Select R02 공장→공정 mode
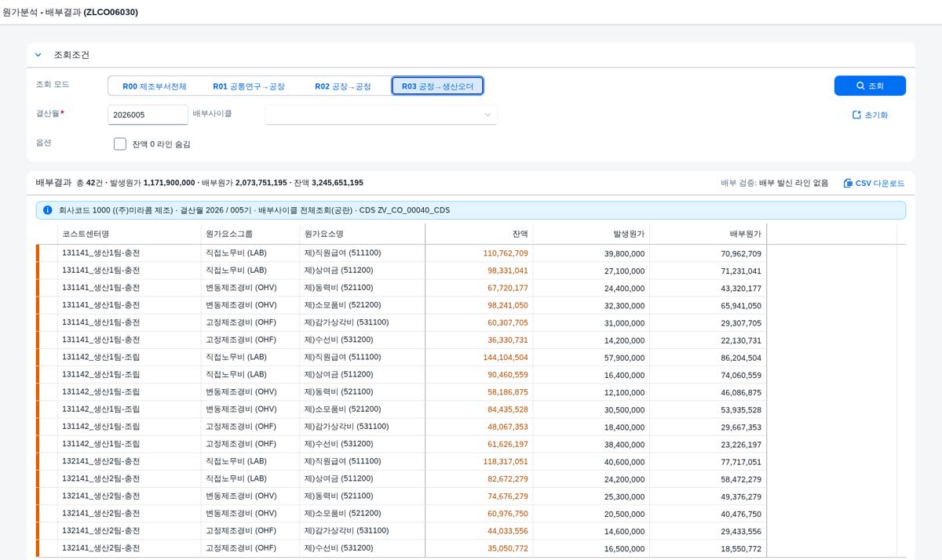Screen dimensions: 942x560 (343, 86)
